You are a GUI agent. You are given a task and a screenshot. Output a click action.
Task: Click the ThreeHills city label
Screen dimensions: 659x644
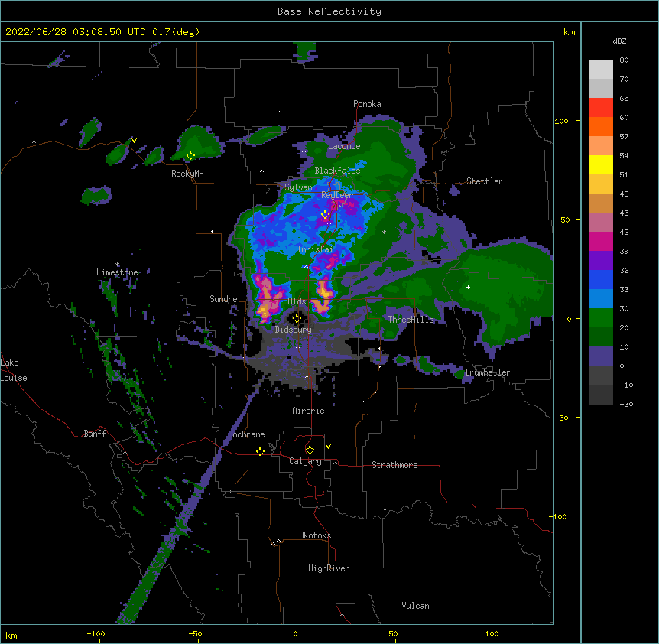411,320
